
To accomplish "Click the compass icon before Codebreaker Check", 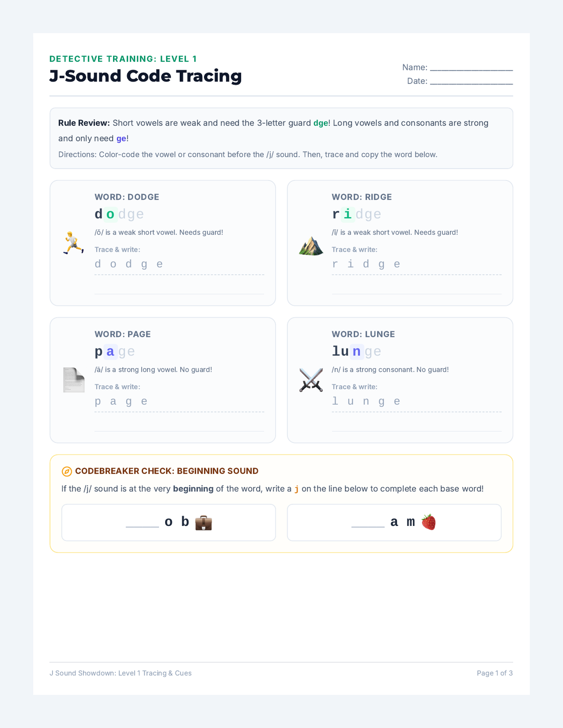I will tap(67, 471).
